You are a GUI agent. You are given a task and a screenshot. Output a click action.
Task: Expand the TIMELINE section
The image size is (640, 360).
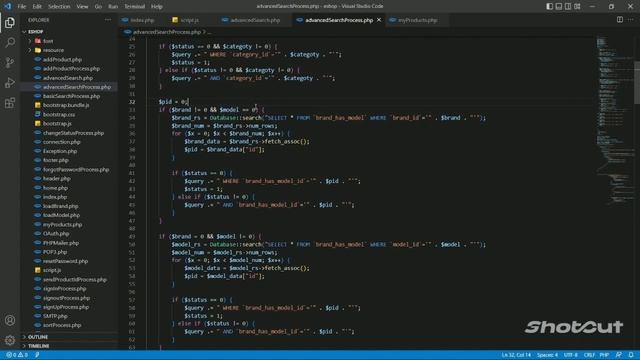pos(39,346)
